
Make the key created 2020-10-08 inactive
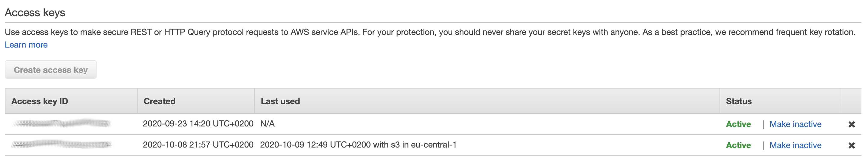coord(795,145)
